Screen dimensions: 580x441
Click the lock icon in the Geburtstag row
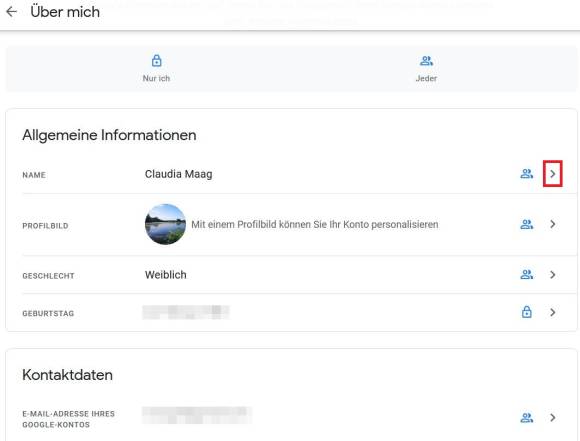pyautogui.click(x=526, y=312)
